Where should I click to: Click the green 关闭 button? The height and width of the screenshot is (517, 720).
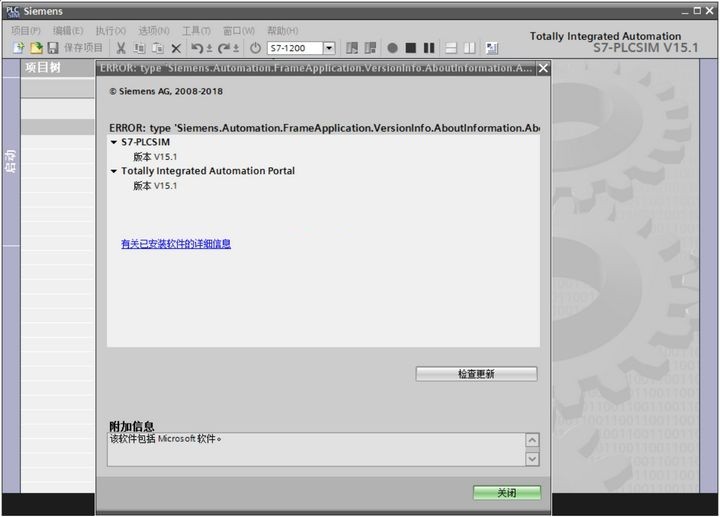coord(507,493)
